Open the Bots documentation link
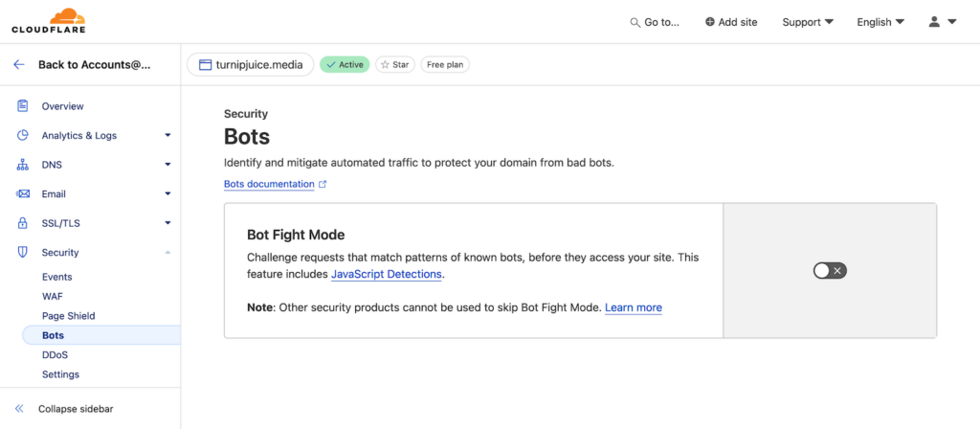Image resolution: width=980 pixels, height=429 pixels. [x=269, y=184]
